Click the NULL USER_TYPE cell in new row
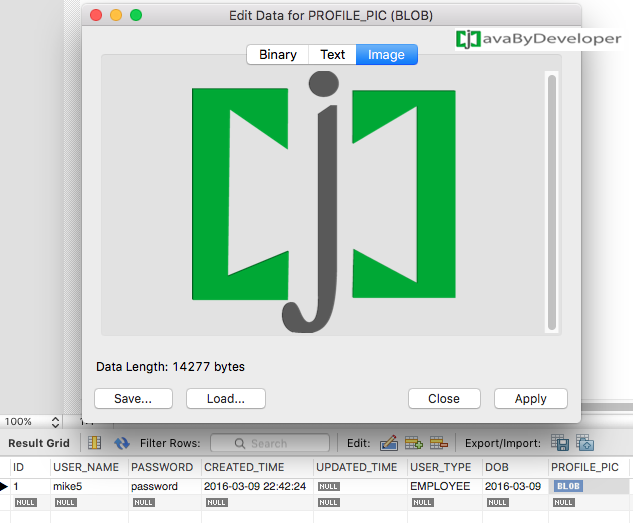 tap(445, 502)
